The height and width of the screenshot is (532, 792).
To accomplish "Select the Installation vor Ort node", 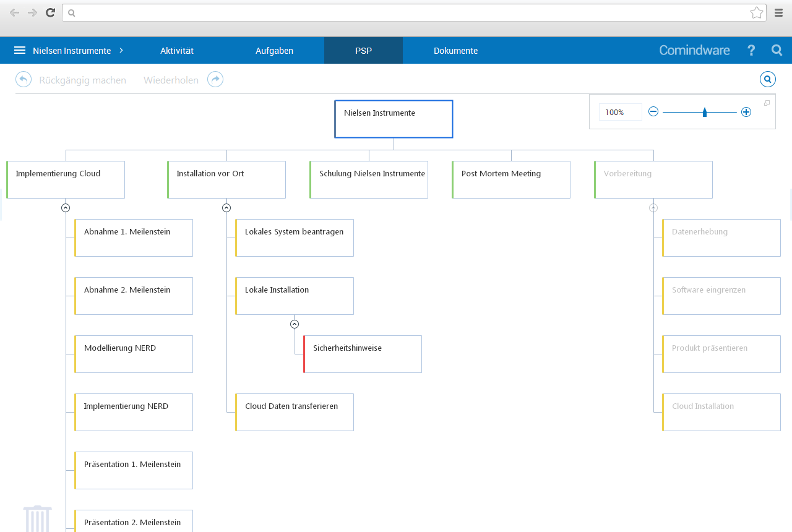I will pyautogui.click(x=226, y=179).
